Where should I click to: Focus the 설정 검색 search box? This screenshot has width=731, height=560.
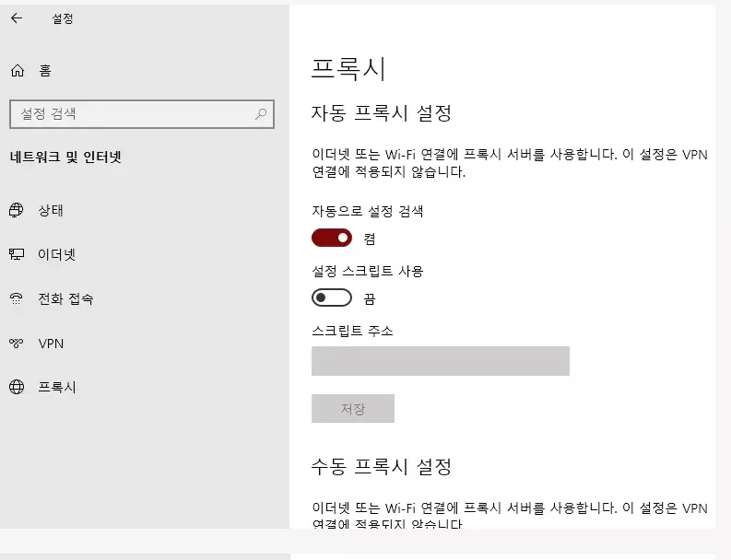(142, 113)
